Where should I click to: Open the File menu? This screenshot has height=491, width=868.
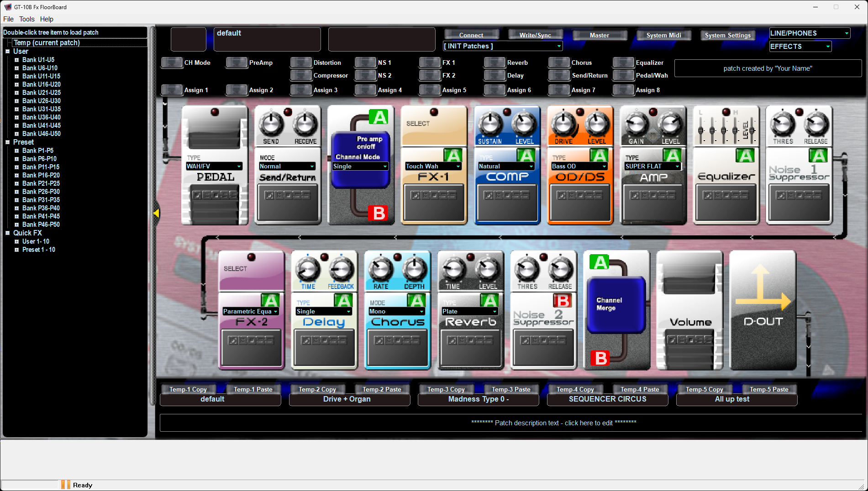8,19
